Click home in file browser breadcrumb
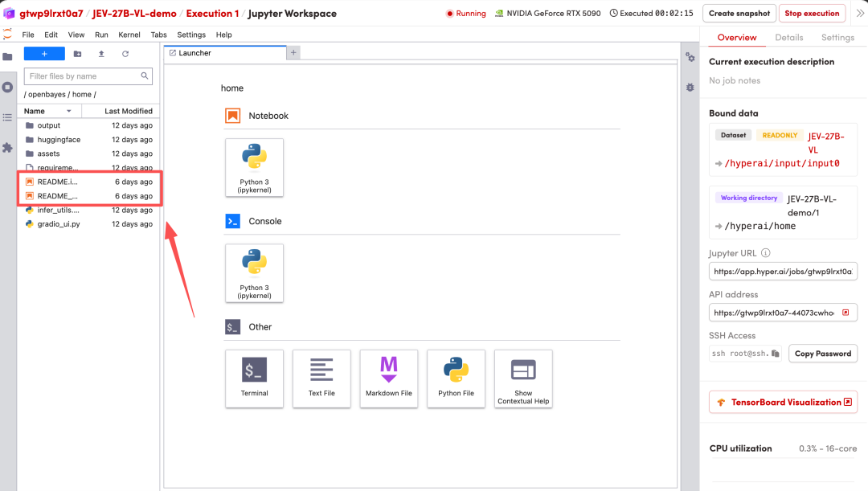The image size is (868, 491). click(x=81, y=94)
